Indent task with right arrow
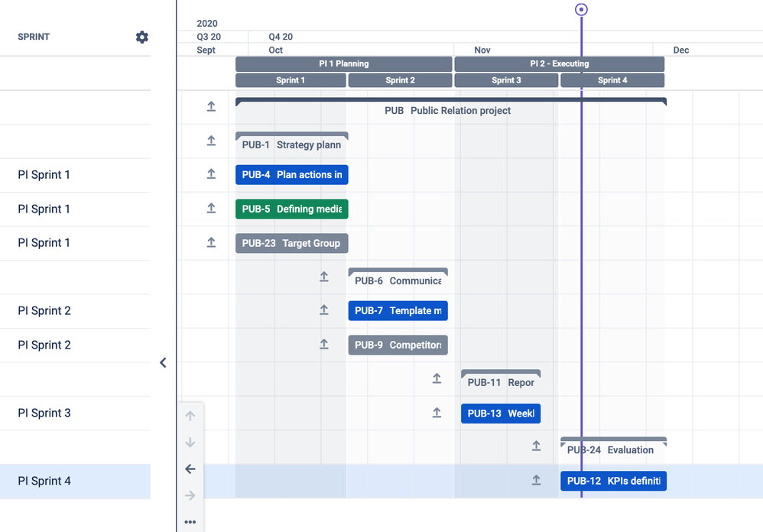This screenshot has height=532, width=763. point(190,495)
